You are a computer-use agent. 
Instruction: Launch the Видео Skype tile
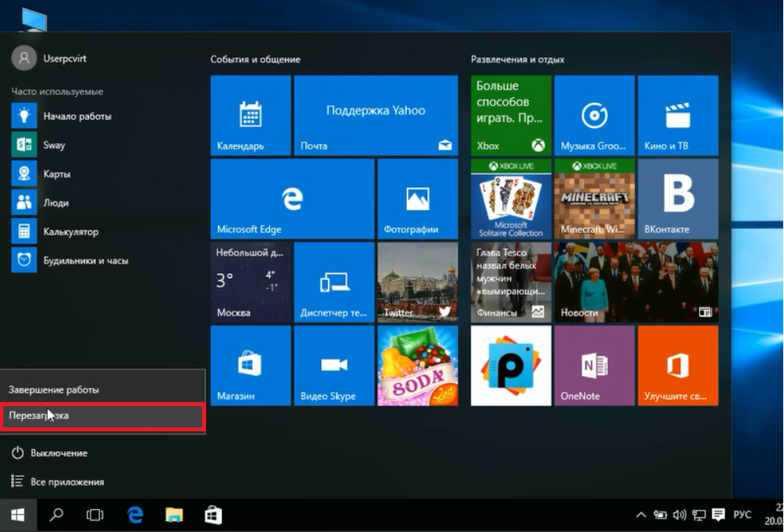pos(334,366)
